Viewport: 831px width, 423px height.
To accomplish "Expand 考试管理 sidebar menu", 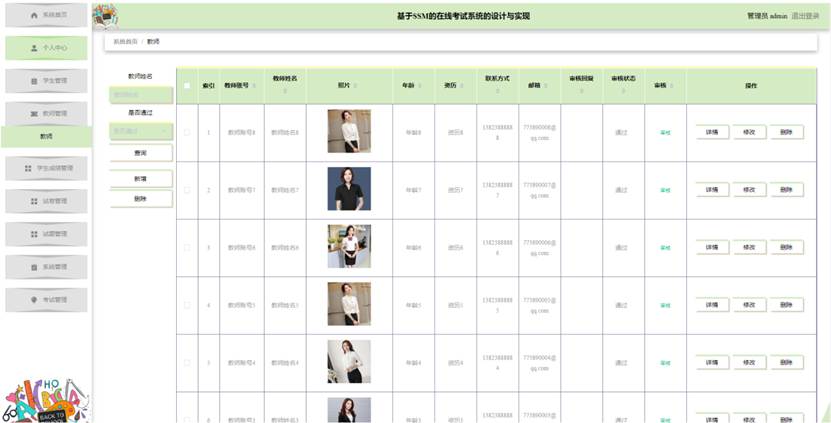I will [x=46, y=300].
